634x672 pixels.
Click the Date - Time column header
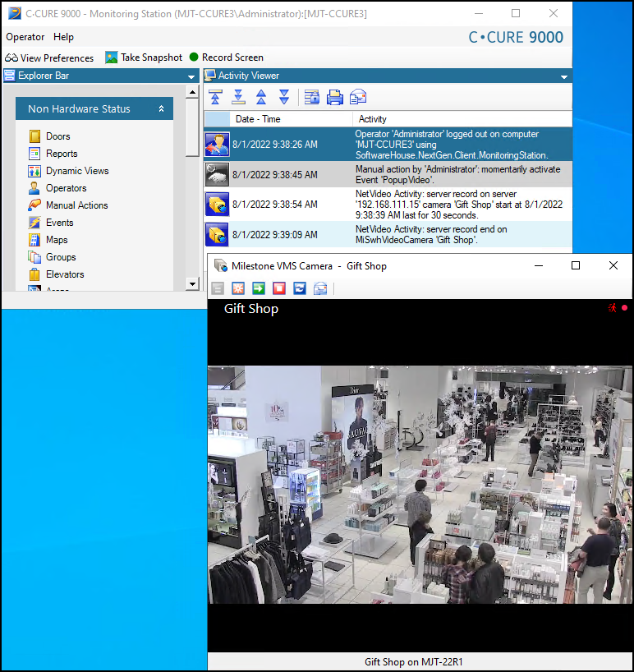[292, 119]
